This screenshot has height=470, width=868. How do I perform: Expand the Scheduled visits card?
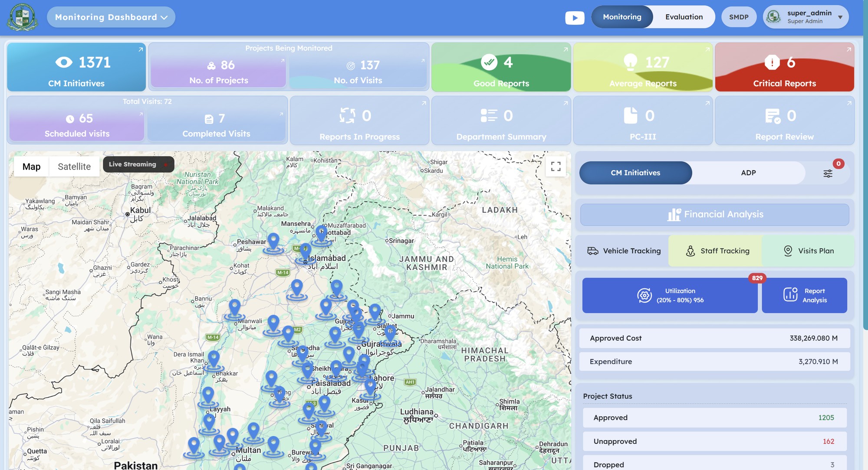[141, 114]
